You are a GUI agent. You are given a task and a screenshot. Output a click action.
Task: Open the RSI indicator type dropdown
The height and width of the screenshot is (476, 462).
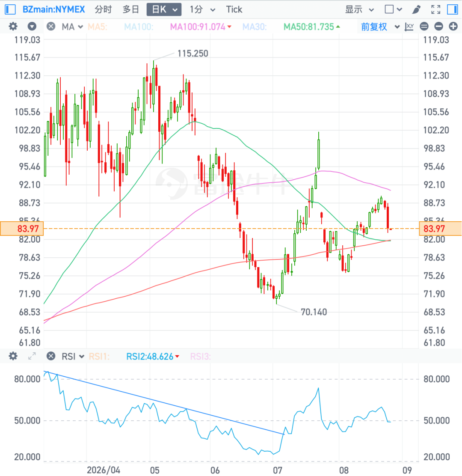point(73,356)
